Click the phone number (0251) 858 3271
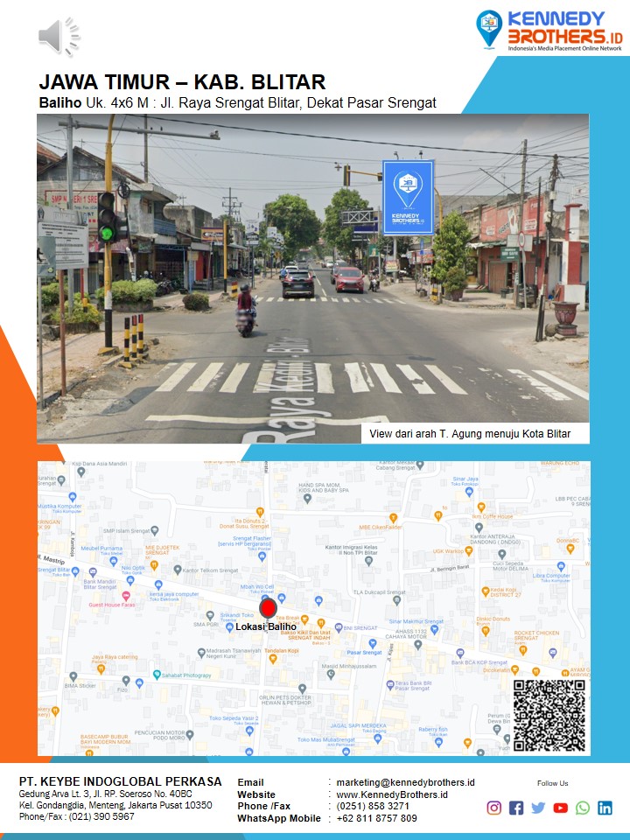630x840 pixels. pyautogui.click(x=373, y=807)
